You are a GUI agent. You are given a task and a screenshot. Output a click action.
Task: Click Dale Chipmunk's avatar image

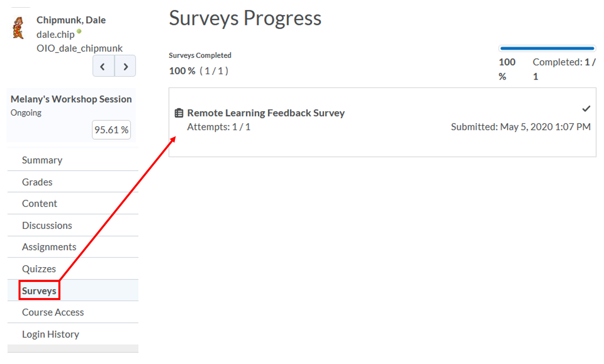click(x=18, y=27)
